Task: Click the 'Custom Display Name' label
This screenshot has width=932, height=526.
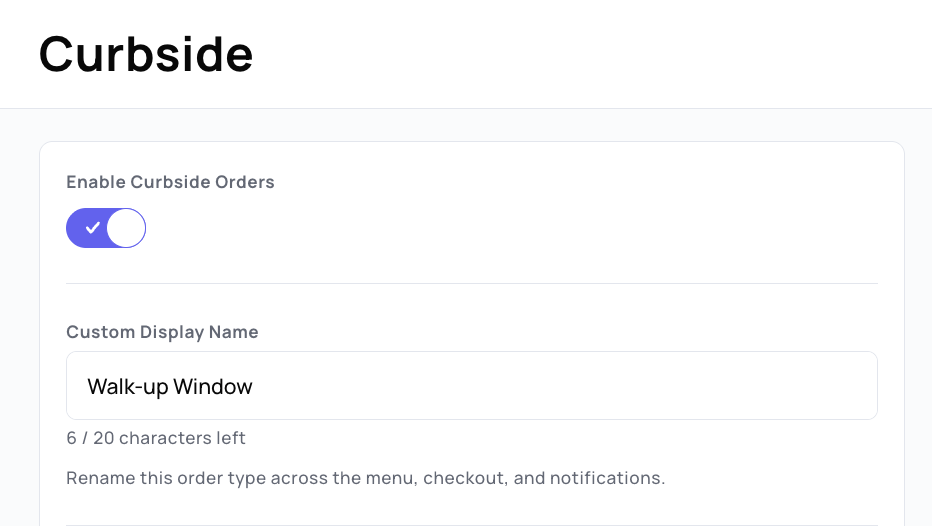Action: pyautogui.click(x=162, y=332)
